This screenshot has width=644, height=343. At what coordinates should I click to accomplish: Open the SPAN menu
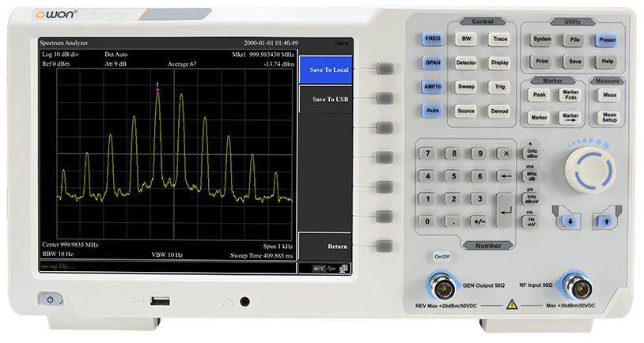coord(432,62)
